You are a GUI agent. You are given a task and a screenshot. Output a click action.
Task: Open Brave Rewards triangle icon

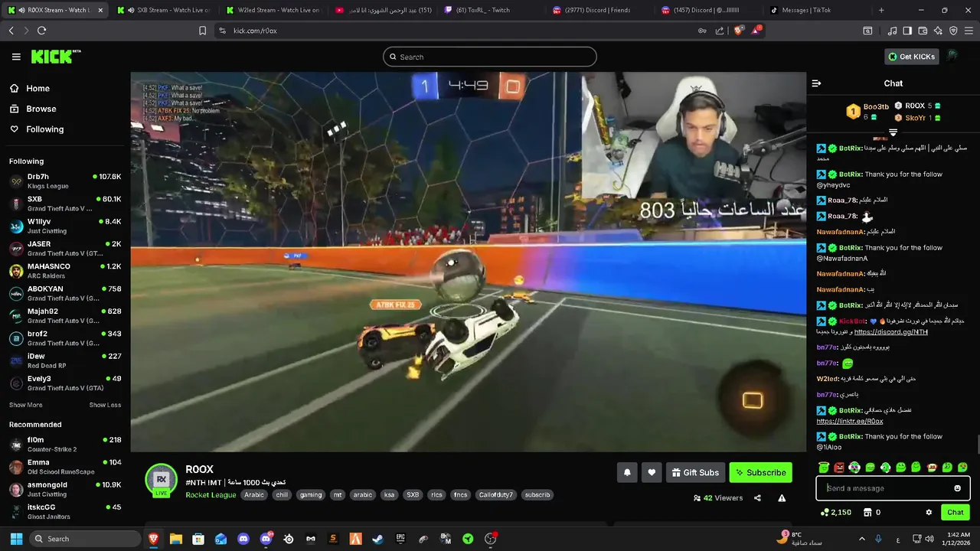point(756,31)
